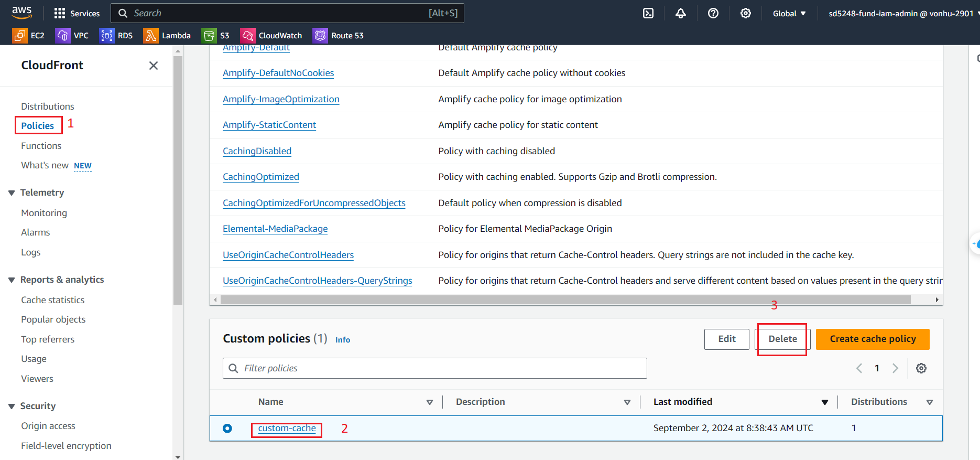Screen dimensions: 980x460
Task: Collapse the Reports & analytics section
Action: 12,280
